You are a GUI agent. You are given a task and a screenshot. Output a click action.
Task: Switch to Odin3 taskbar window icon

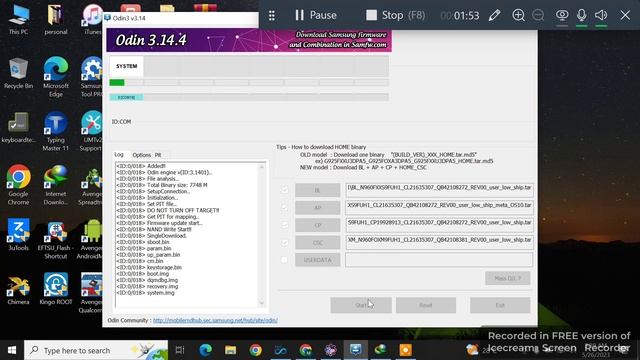point(356,350)
